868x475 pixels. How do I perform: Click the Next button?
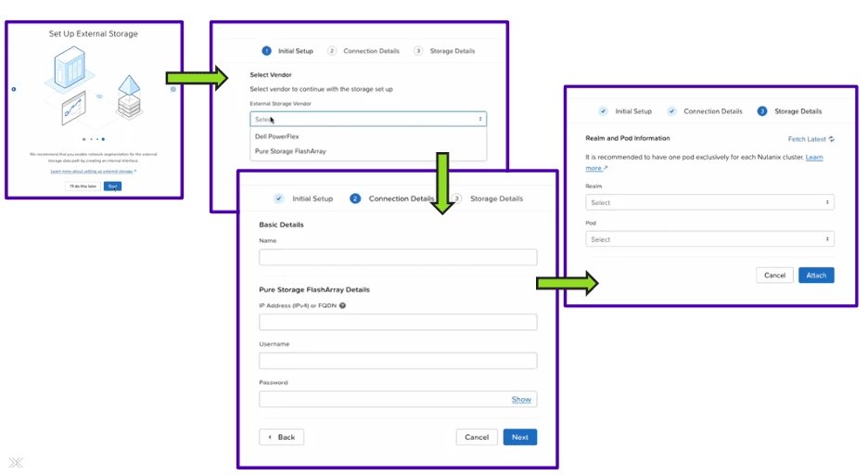click(x=520, y=437)
